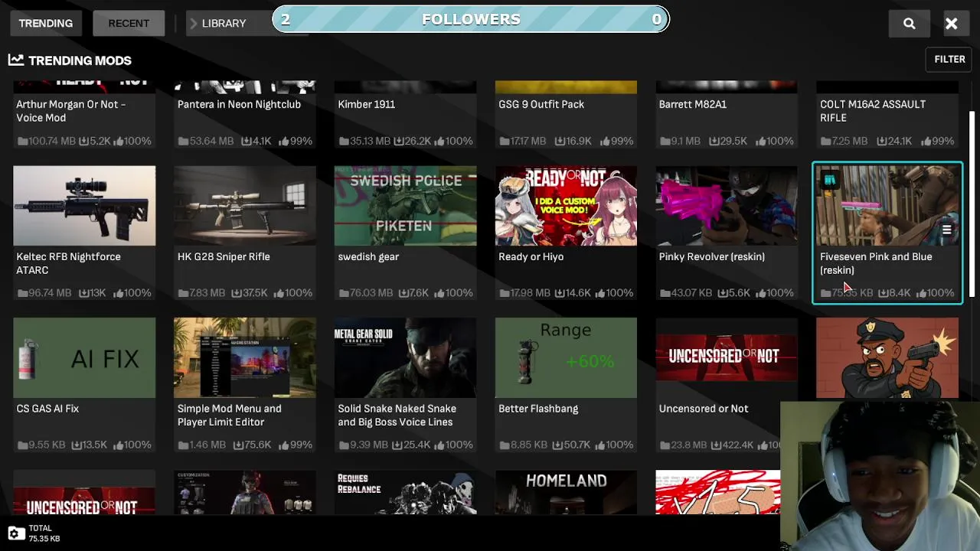Open the HK G28 Sniper Rifle thumbnail

click(x=245, y=206)
